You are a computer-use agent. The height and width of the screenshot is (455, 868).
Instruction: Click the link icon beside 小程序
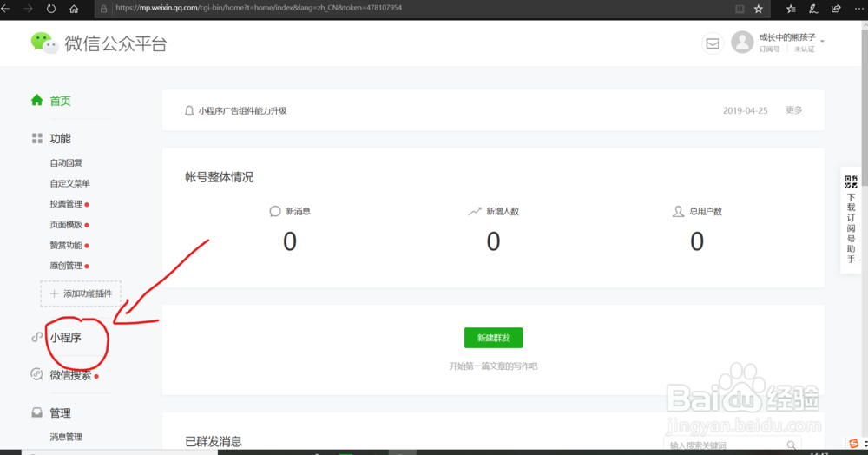coord(36,337)
